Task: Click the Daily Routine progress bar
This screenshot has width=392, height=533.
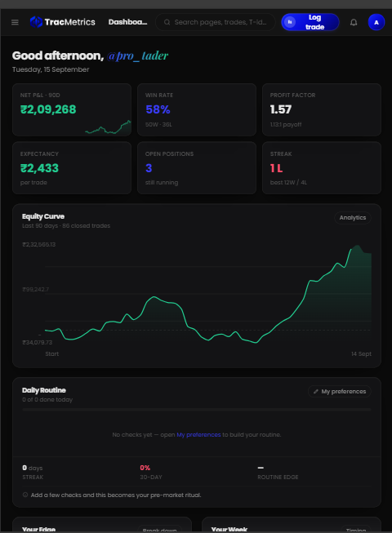Action: coord(197,410)
